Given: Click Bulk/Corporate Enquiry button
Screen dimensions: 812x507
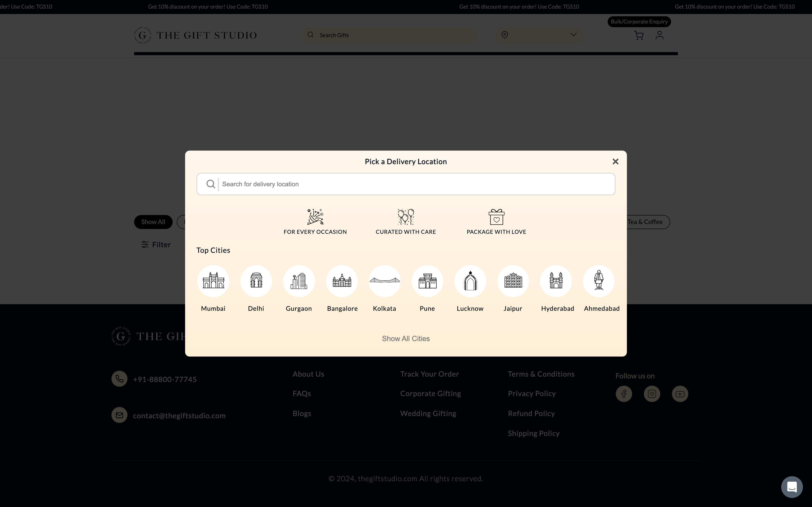Looking at the screenshot, I should pos(639,22).
